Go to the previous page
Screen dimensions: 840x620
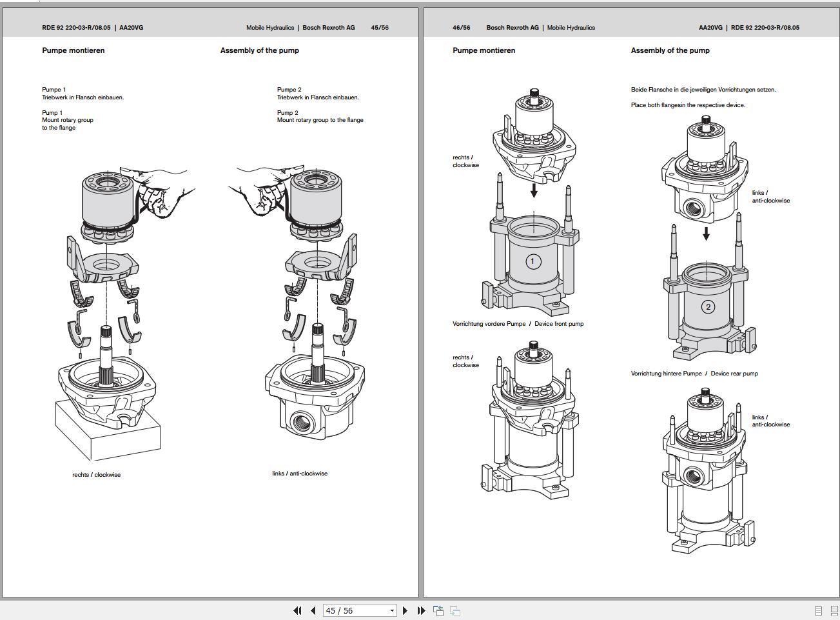312,610
